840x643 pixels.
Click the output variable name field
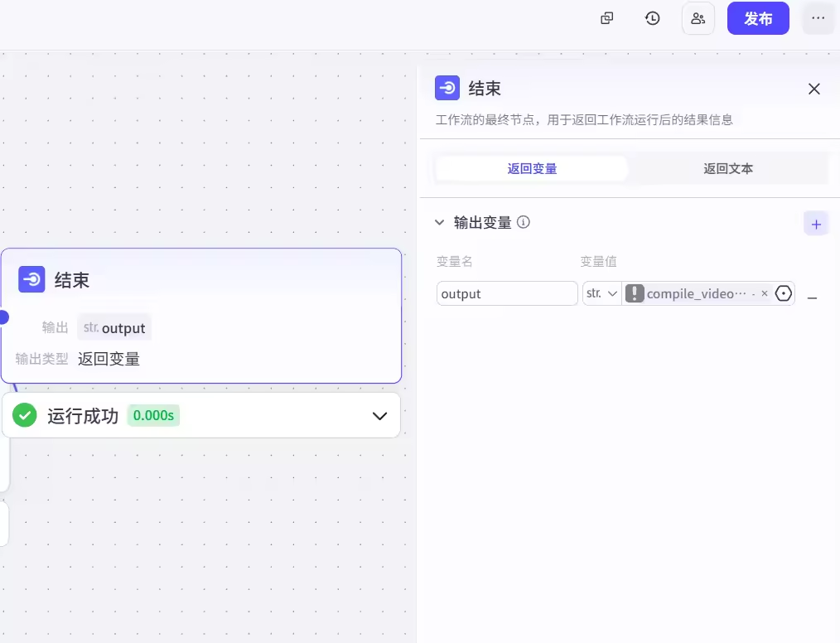(507, 293)
